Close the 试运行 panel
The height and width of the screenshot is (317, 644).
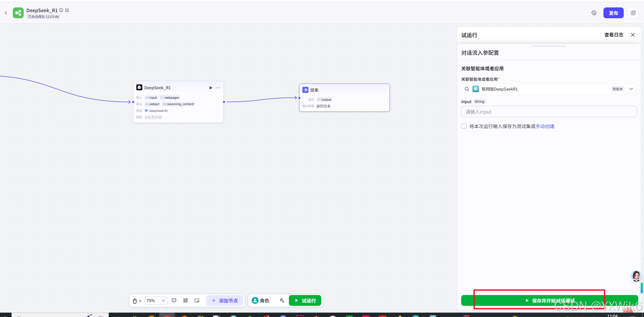click(x=633, y=35)
